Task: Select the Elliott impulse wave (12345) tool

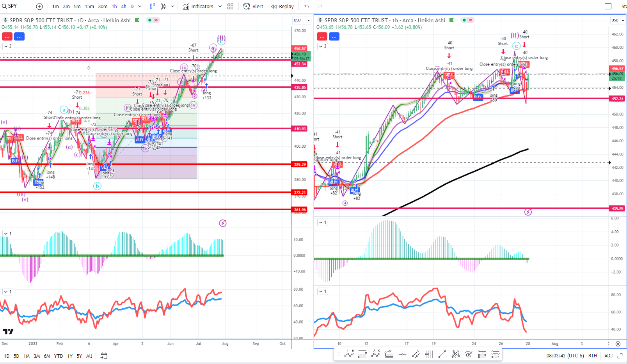Action: point(349,354)
